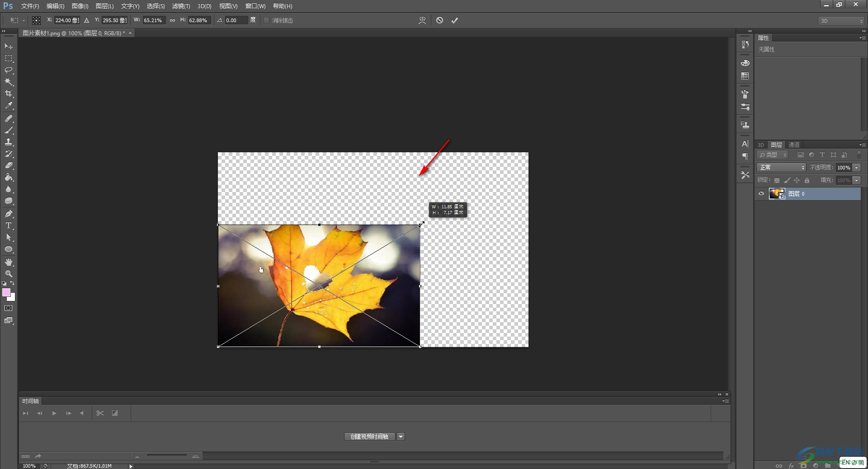Toggle visibility of 图层 0
The width and height of the screenshot is (868, 469).
tap(761, 194)
